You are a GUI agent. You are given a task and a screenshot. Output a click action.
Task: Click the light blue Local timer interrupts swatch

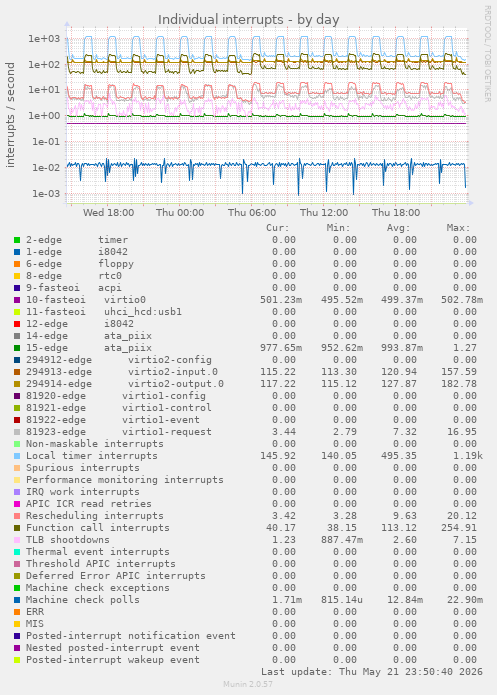(17, 456)
